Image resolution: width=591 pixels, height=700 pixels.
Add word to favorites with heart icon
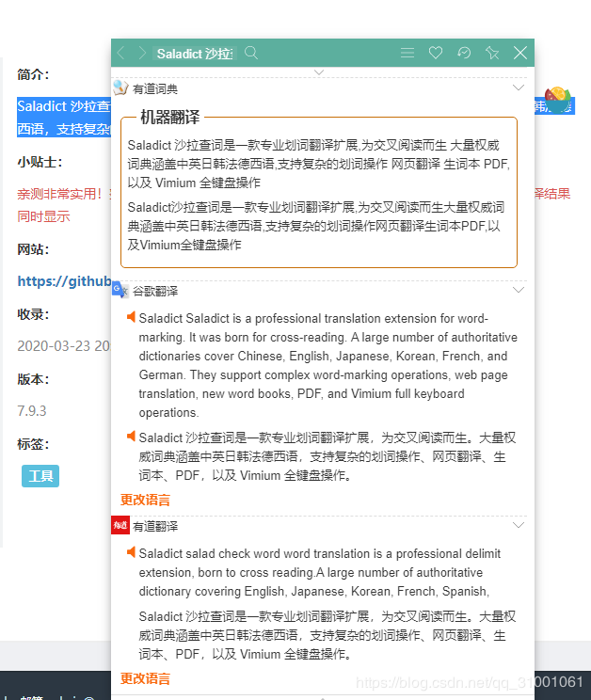[x=436, y=53]
